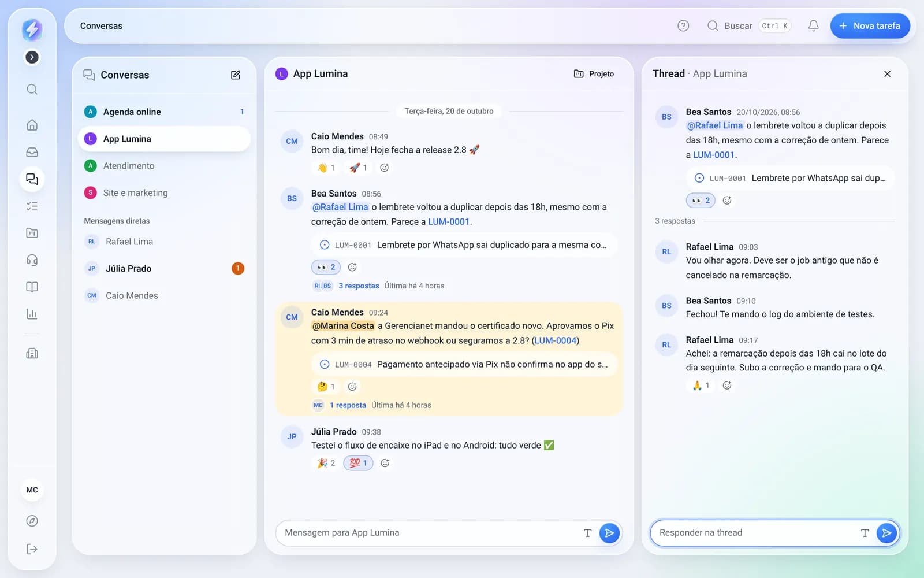The width and height of the screenshot is (924, 578).
Task: Add reaction to Caio's 09:24 message
Action: (352, 387)
